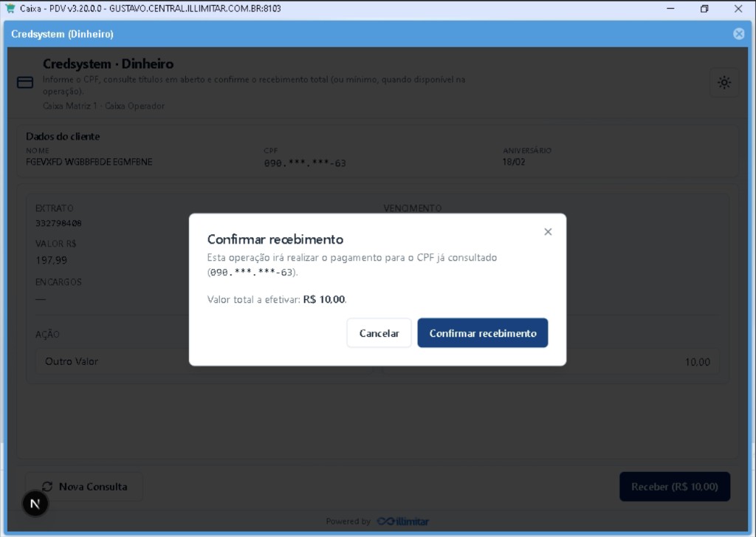This screenshot has width=756, height=537.
Task: Click the Receber (R$ 10,00) button
Action: pos(675,486)
